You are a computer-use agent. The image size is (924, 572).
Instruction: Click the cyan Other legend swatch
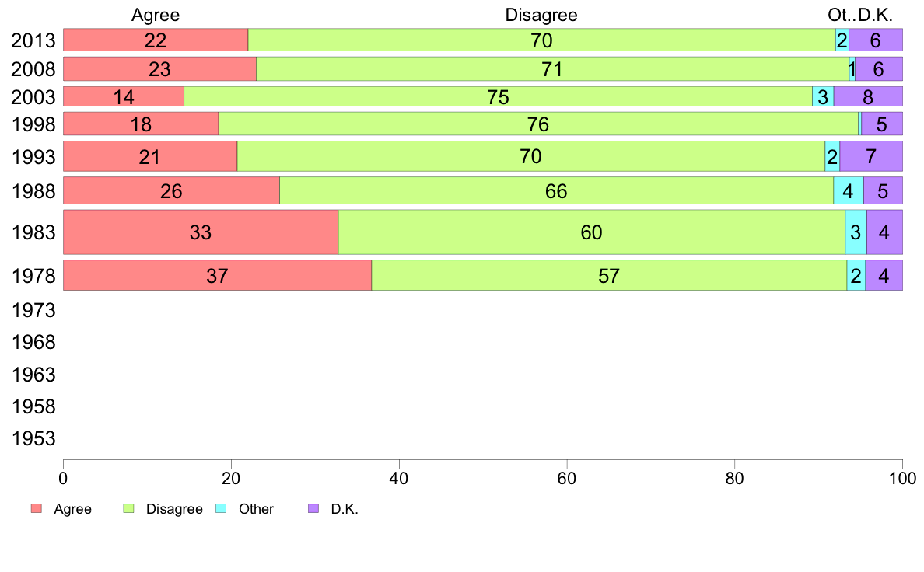(x=221, y=508)
